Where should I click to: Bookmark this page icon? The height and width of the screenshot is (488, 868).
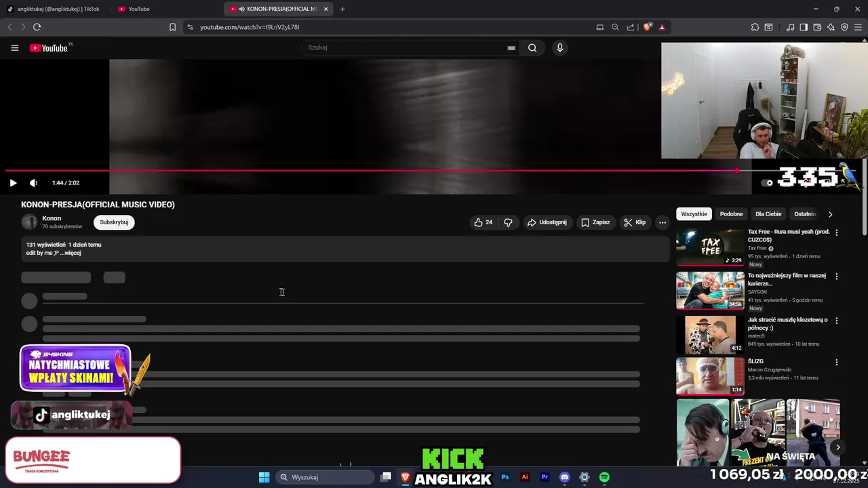point(172,27)
